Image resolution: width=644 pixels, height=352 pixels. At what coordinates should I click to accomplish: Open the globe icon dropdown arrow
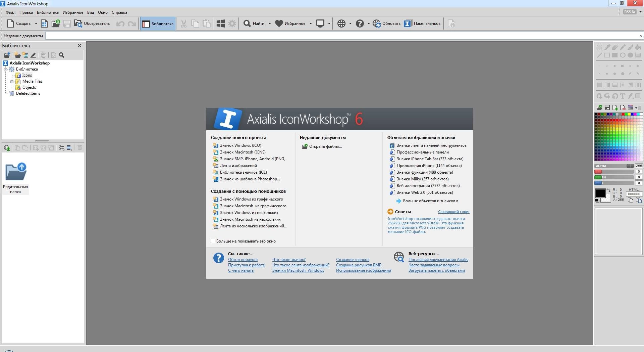point(350,24)
